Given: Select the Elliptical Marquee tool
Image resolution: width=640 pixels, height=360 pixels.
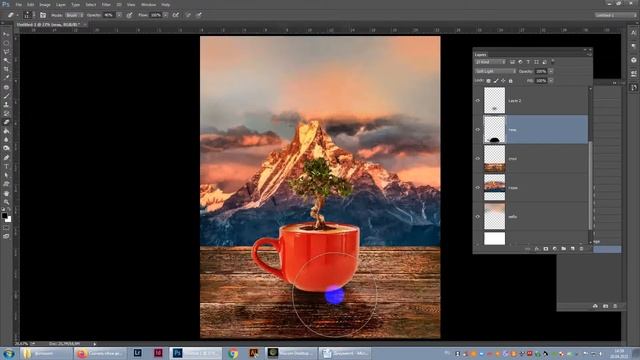Looking at the screenshot, I should click(x=6, y=43).
